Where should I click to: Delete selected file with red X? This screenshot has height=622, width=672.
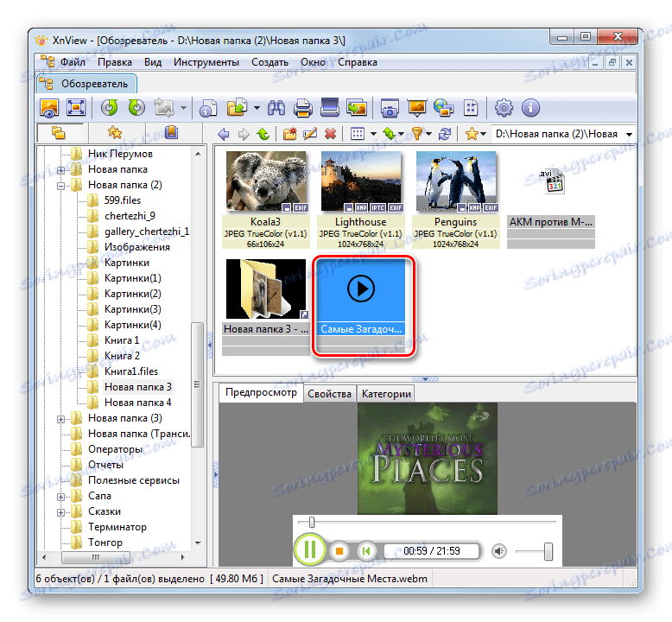coord(330,134)
